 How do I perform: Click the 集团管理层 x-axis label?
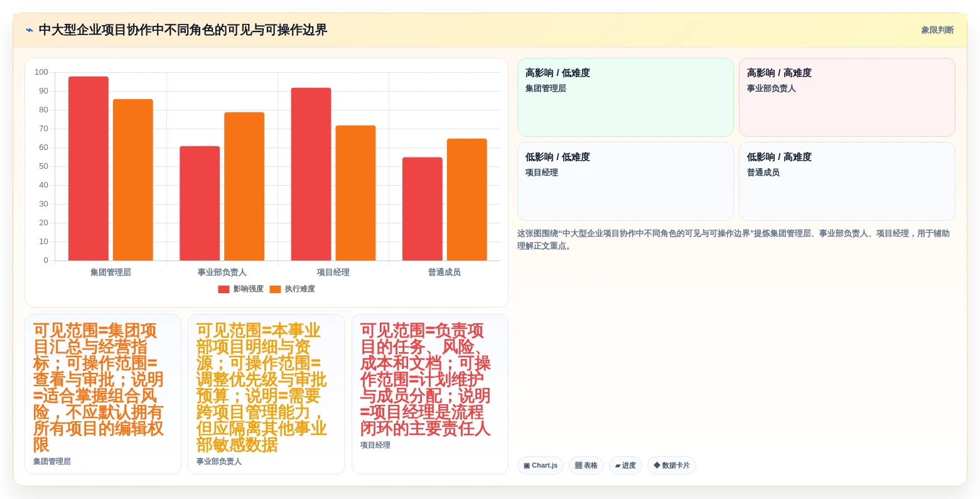[110, 272]
